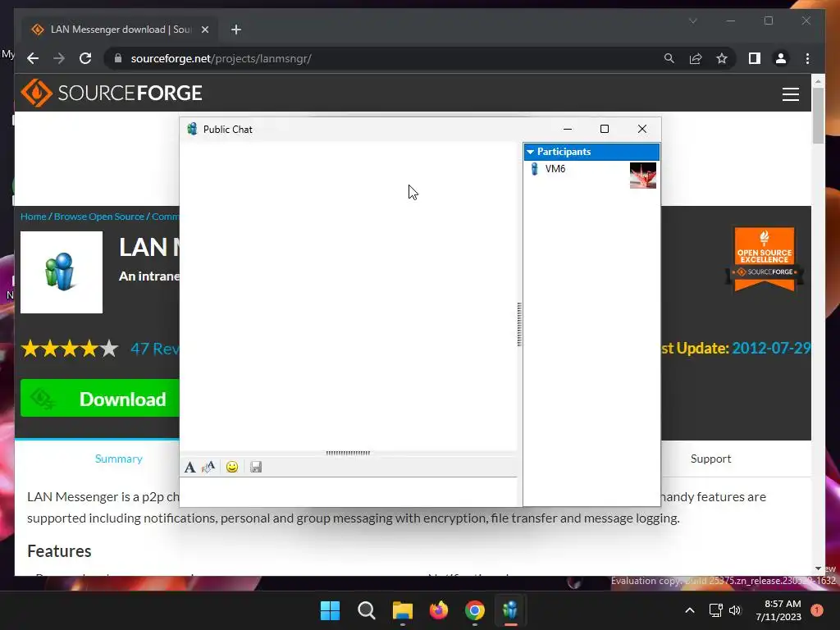Open Windows taskbar Search
This screenshot has height=630, width=840.
pyautogui.click(x=367, y=610)
